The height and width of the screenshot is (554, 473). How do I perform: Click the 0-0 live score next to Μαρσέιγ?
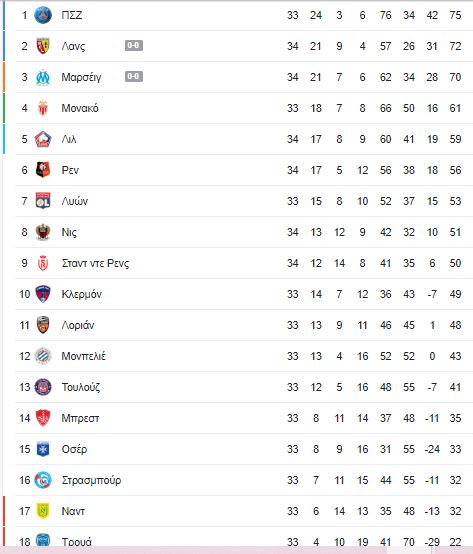[134, 77]
